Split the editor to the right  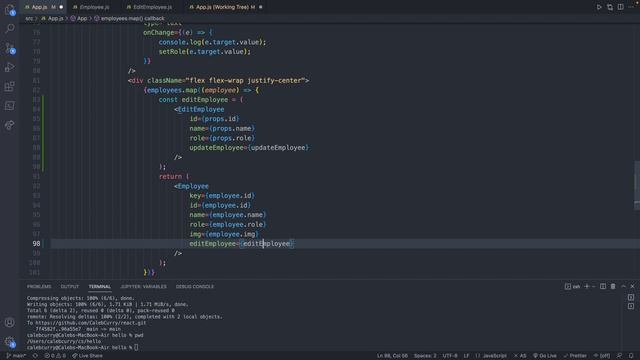(x=620, y=7)
